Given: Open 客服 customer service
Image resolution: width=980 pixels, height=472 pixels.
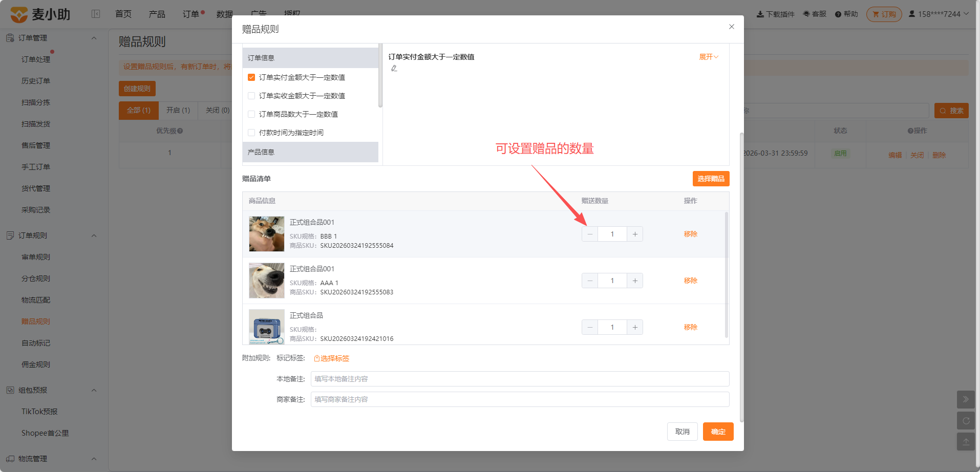Looking at the screenshot, I should click(815, 14).
